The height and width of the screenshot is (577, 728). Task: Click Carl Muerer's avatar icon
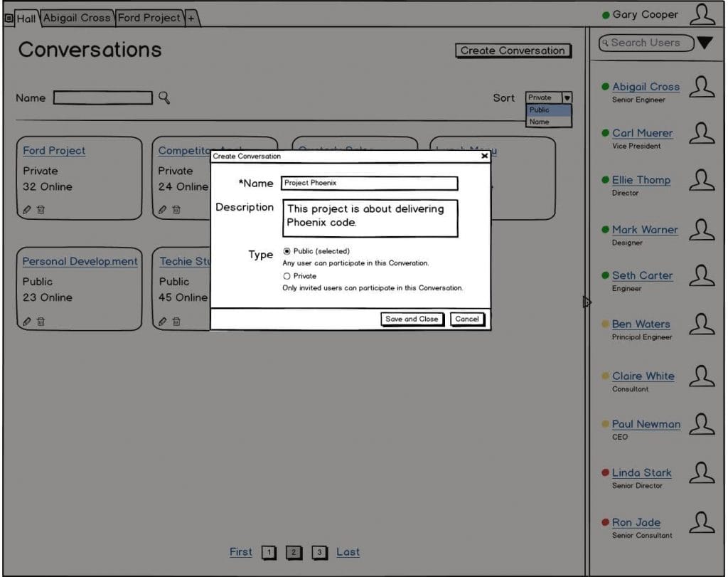click(x=702, y=133)
